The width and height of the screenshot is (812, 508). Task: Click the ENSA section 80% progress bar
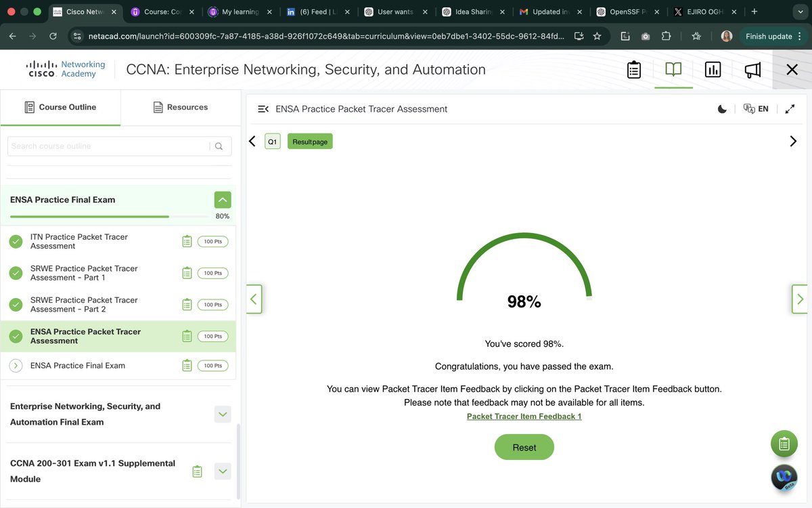pos(110,217)
